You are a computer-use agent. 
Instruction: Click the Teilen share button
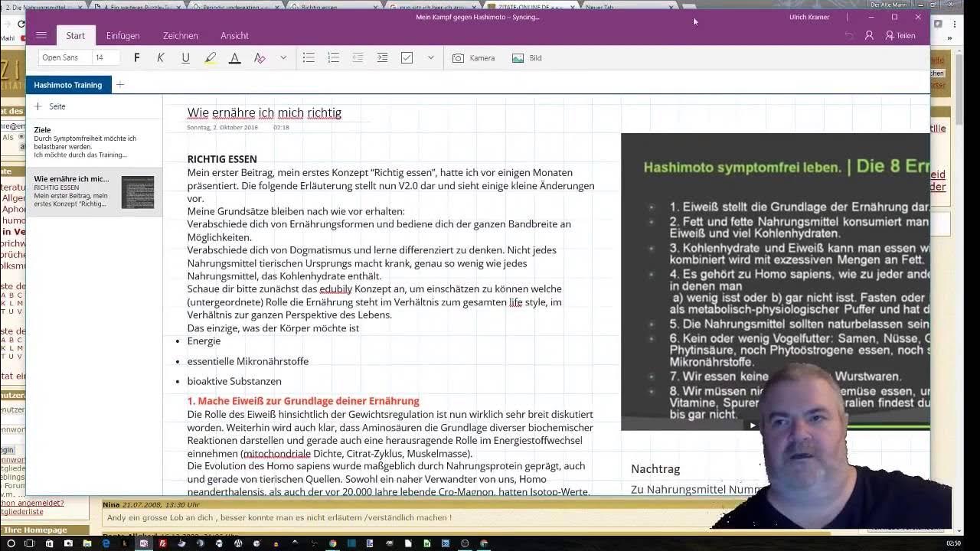900,35
